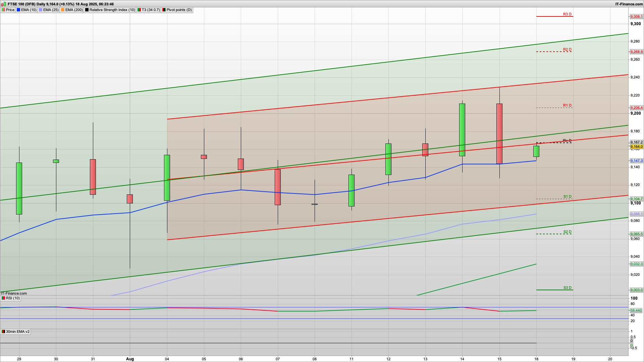Click the Price indicator color icon
Image resolution: width=644 pixels, height=362 pixels.
pos(3,10)
